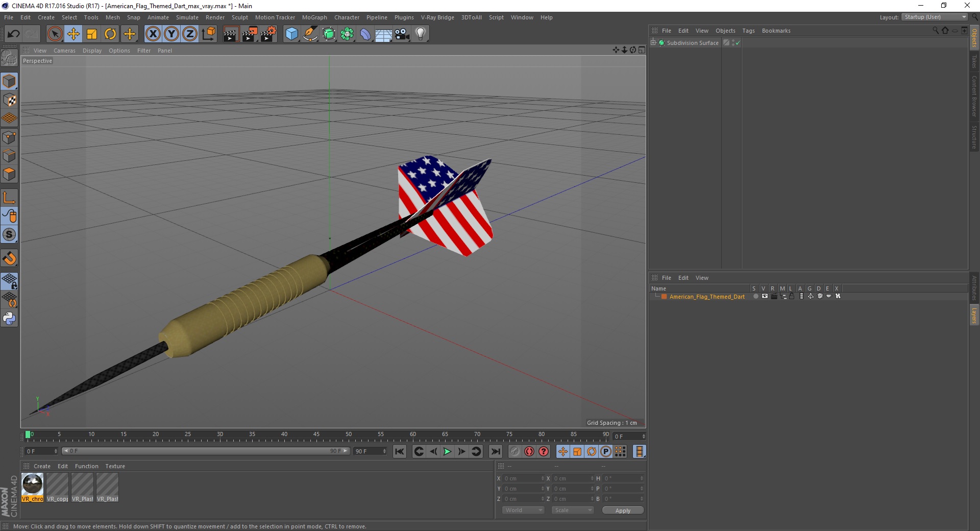This screenshot has width=980, height=531.
Task: Activate the Rotate tool in top toolbar
Action: tap(110, 34)
